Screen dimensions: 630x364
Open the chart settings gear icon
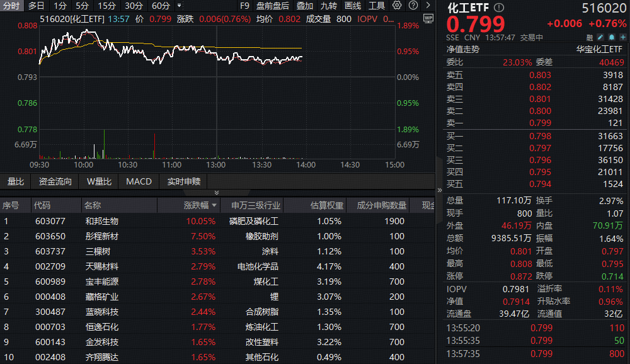coord(396,6)
